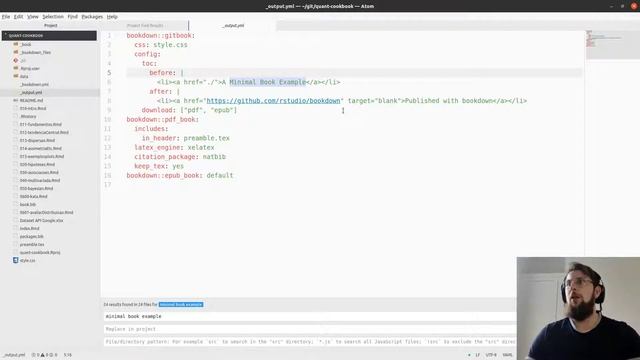Screen dimensions: 640x360
Task: Click inside the find-in-project search field
Action: pyautogui.click(x=309, y=316)
